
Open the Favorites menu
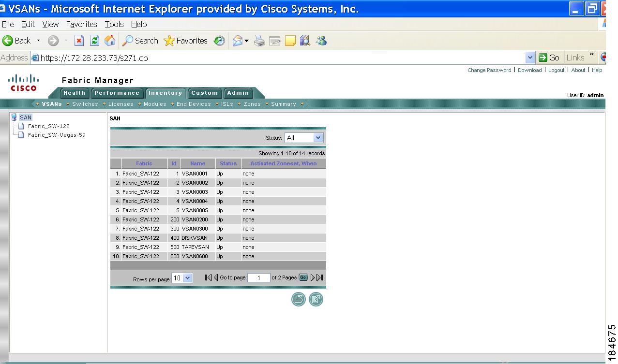coord(82,24)
